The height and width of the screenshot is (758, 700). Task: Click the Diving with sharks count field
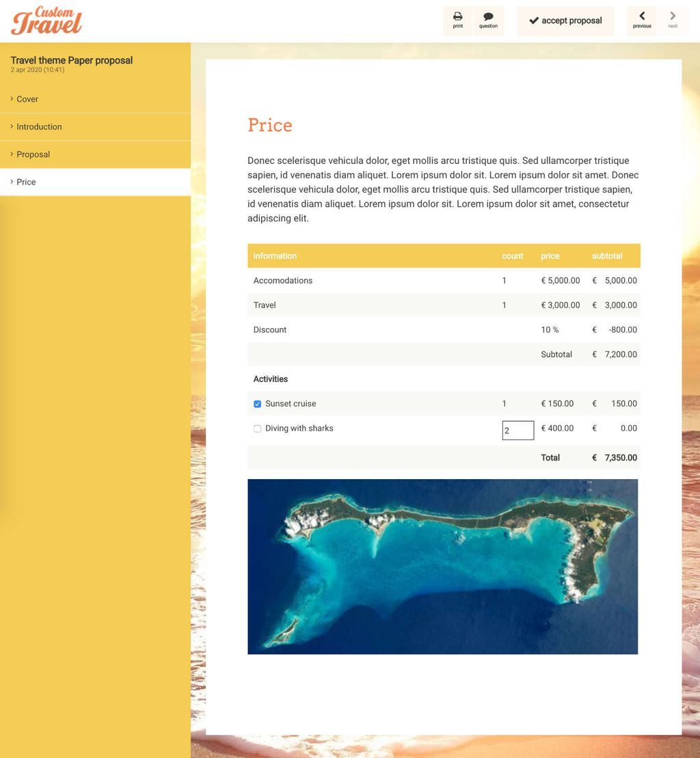(x=517, y=430)
